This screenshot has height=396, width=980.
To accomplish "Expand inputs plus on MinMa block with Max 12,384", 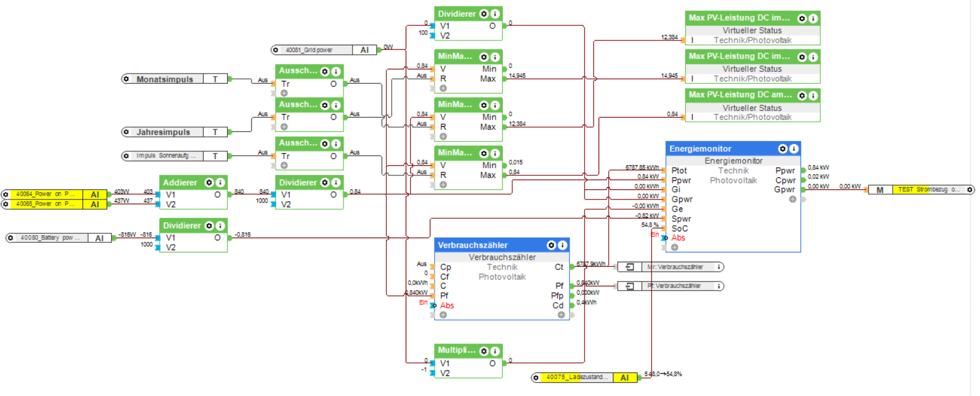I will pyautogui.click(x=443, y=136).
